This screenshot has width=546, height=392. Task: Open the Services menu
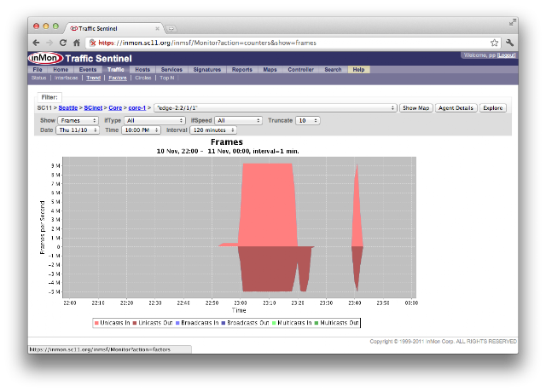click(x=171, y=70)
